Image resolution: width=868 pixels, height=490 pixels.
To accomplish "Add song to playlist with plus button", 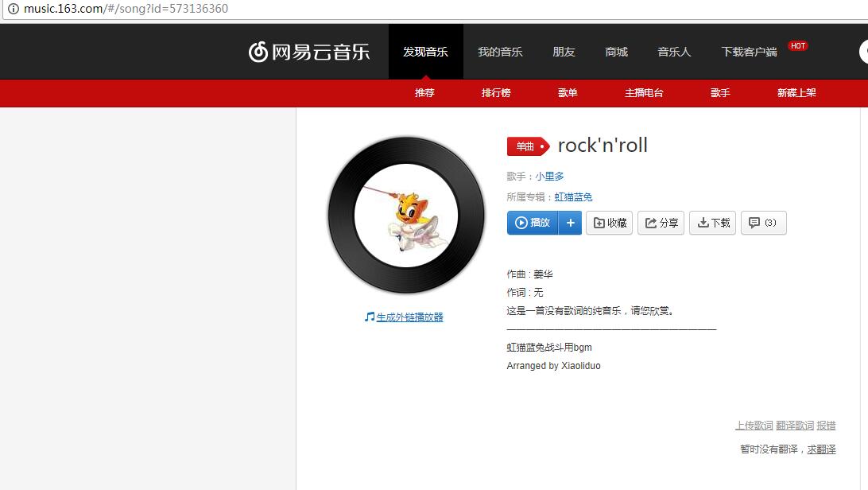I will 570,223.
